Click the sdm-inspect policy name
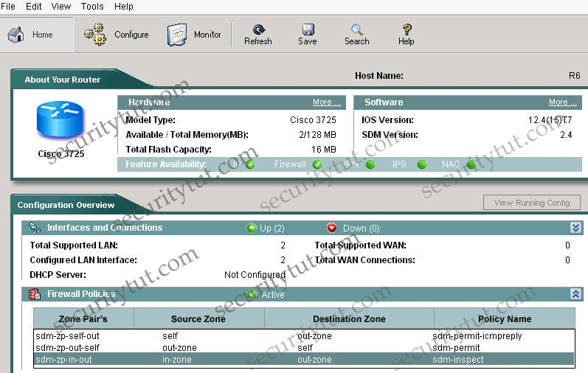 458,360
